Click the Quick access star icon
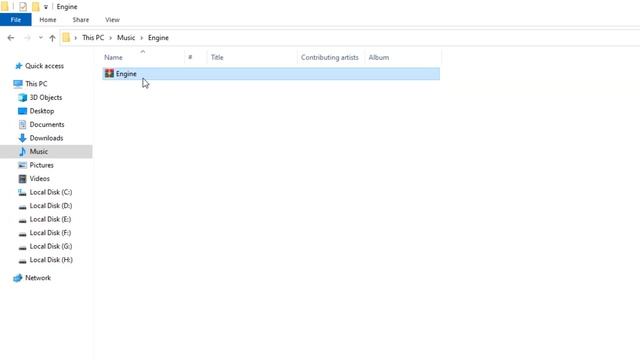Screen dimensions: 640x360 18,66
